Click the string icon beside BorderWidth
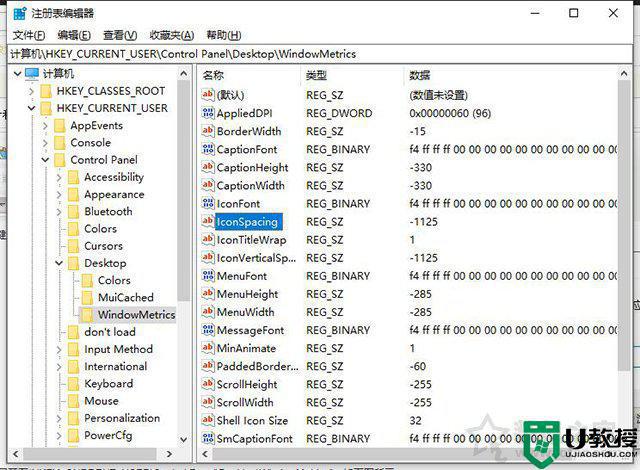This screenshot has width=640, height=470. (x=208, y=131)
